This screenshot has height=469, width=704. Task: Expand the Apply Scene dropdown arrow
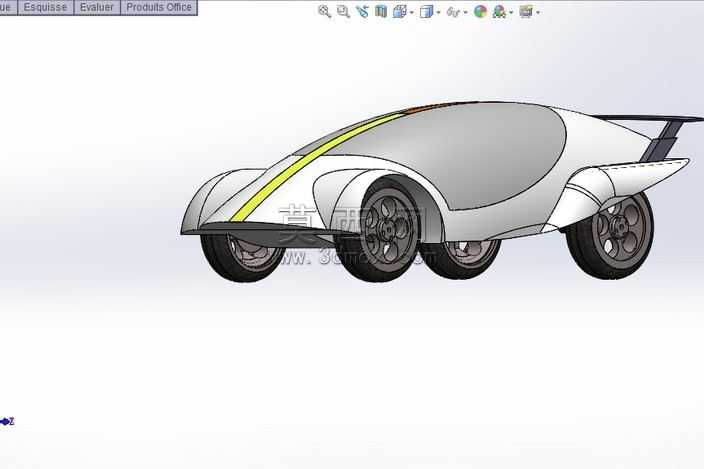pyautogui.click(x=511, y=13)
